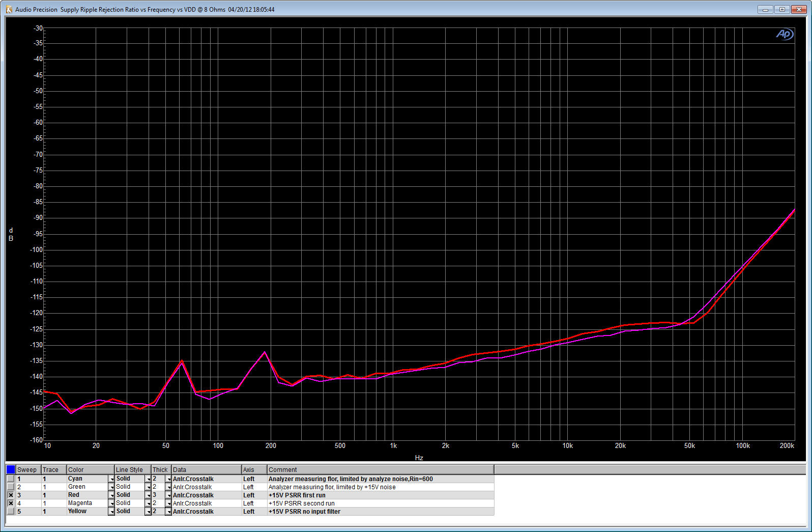Image resolution: width=812 pixels, height=532 pixels.
Task: Select the Yellow color cell
Action: pyautogui.click(x=88, y=511)
